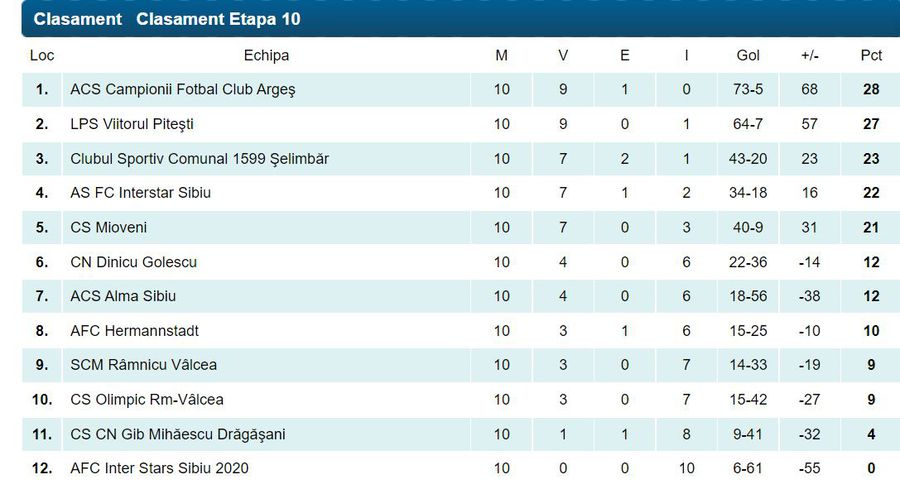
Task: Switch to Clasament Etapa 10 tab
Action: (218, 19)
